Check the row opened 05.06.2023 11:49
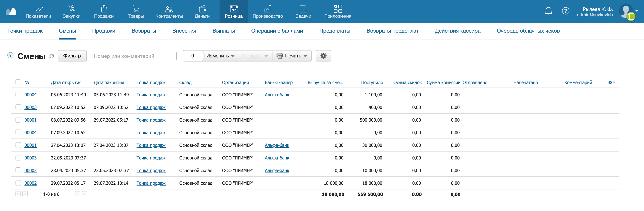Viewport: 644px width, 211px height. (18, 95)
